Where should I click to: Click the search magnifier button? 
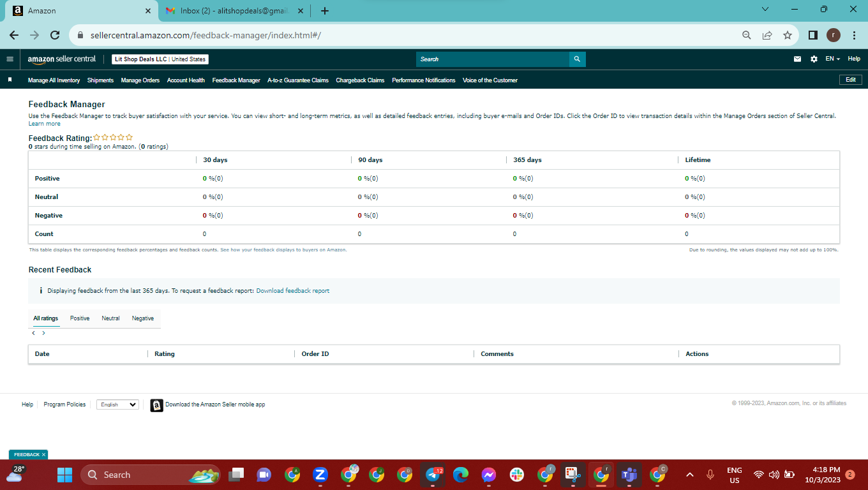[577, 59]
